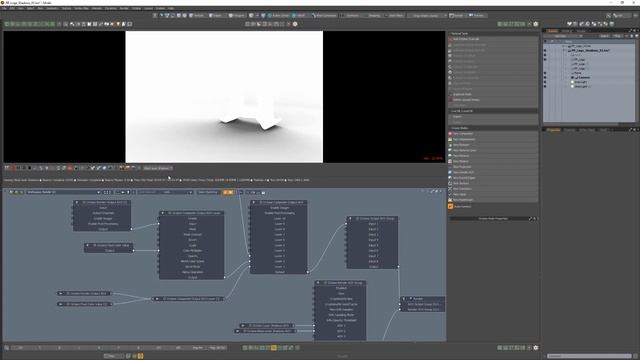Click the Render node title
The image size is (640, 360).
tap(418, 299)
